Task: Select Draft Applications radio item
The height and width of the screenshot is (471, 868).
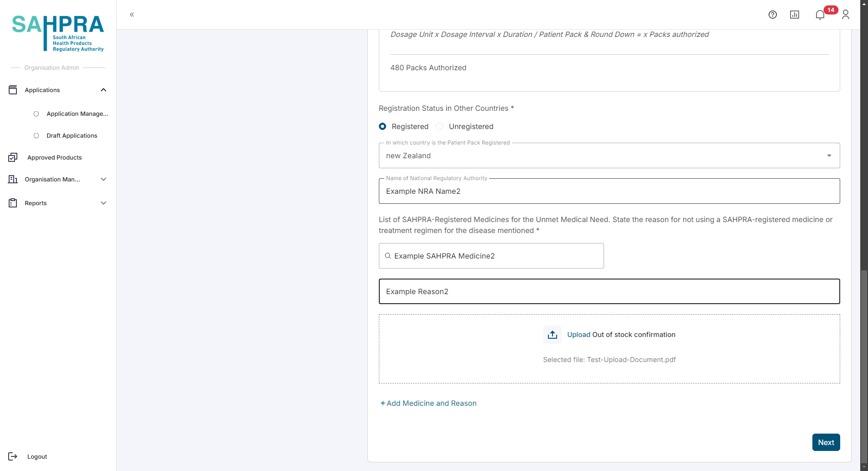Action: click(36, 135)
